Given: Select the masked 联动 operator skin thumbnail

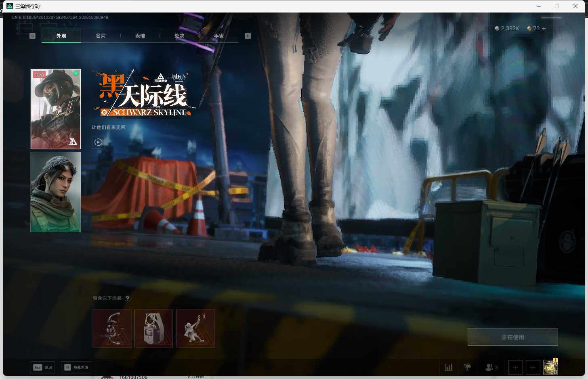Looking at the screenshot, I should click(56, 109).
